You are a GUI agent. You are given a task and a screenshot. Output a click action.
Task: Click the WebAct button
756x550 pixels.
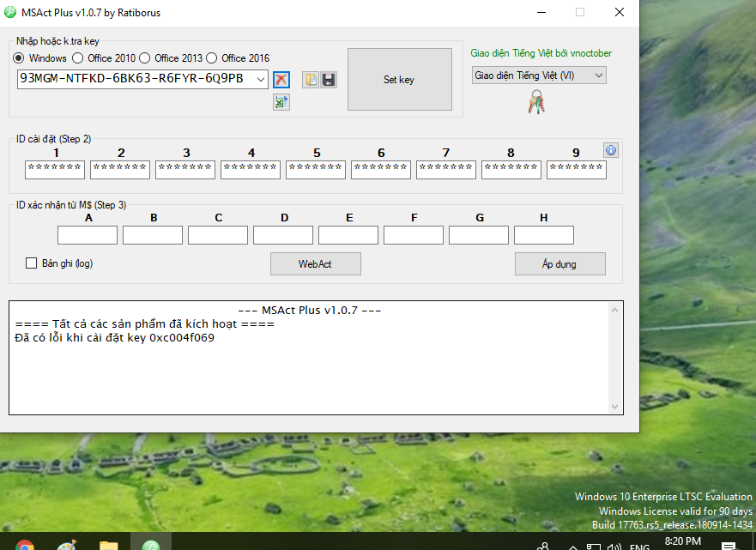315,264
